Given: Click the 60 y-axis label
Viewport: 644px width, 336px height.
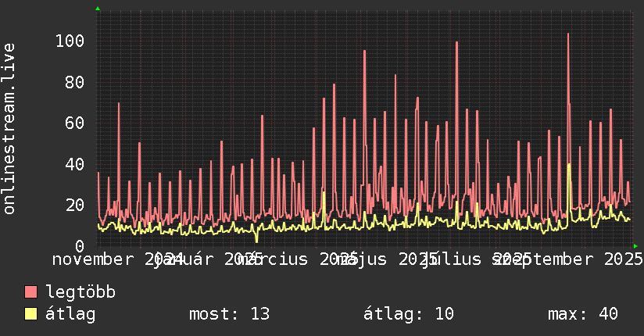Looking at the screenshot, I should [74, 123].
